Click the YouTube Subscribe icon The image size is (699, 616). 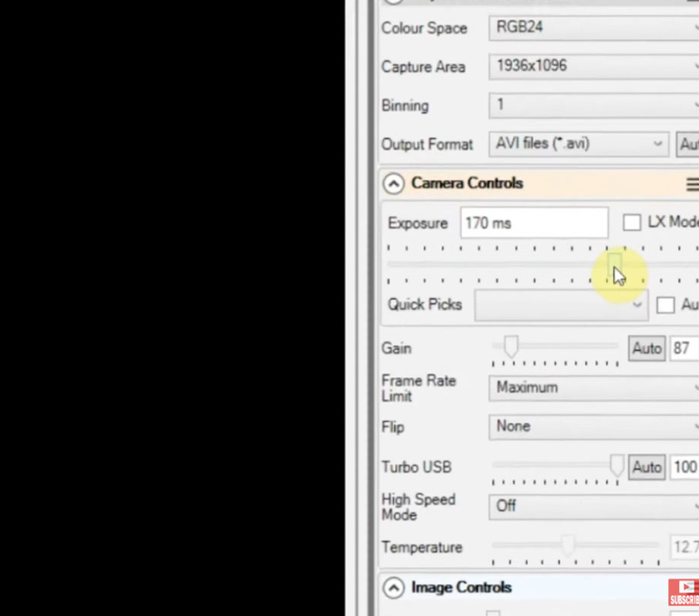(x=683, y=593)
